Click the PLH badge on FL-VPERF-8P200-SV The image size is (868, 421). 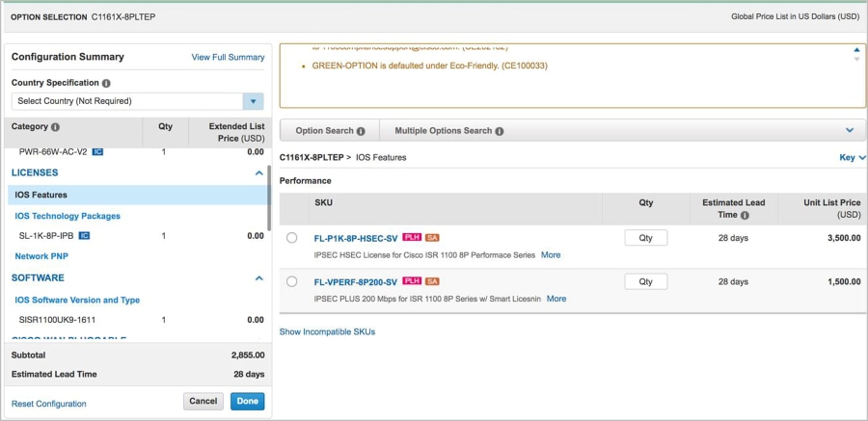pyautogui.click(x=412, y=281)
